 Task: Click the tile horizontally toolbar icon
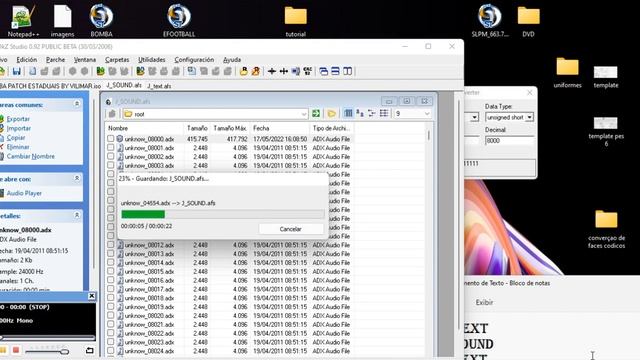coord(336,71)
